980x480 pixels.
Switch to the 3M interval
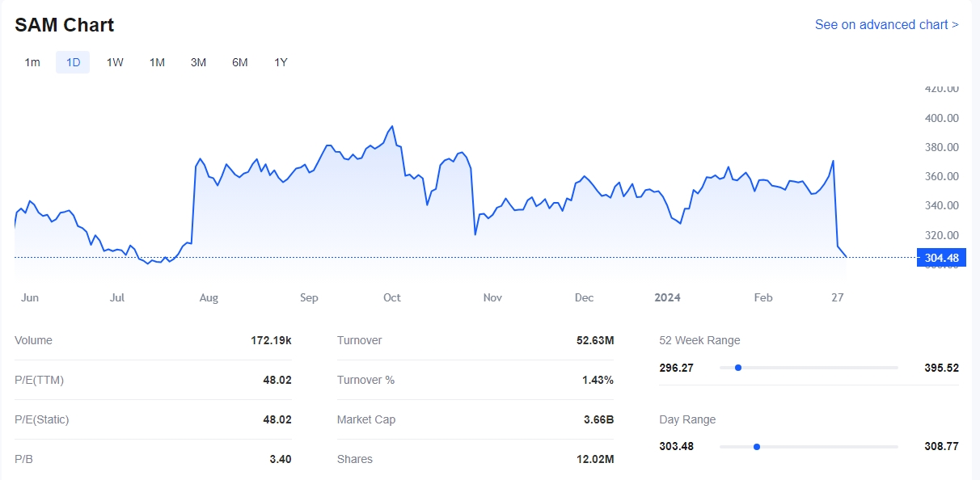coord(198,62)
